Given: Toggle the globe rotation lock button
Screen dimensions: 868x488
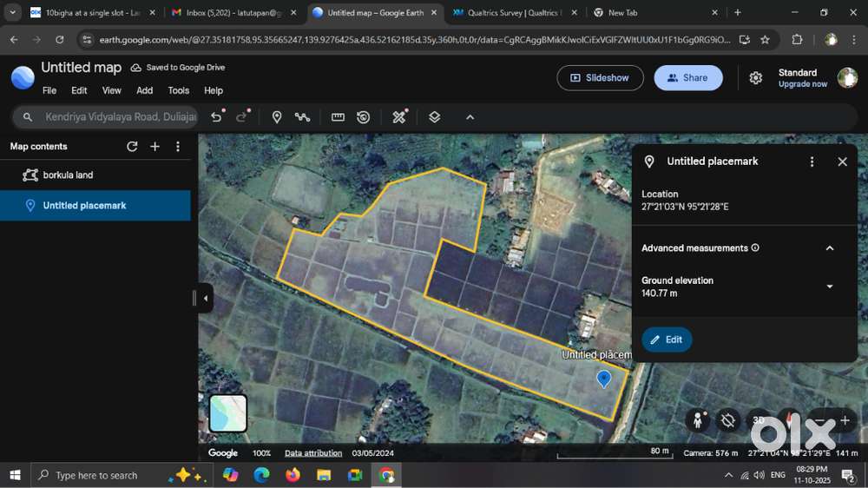Looking at the screenshot, I should click(728, 420).
